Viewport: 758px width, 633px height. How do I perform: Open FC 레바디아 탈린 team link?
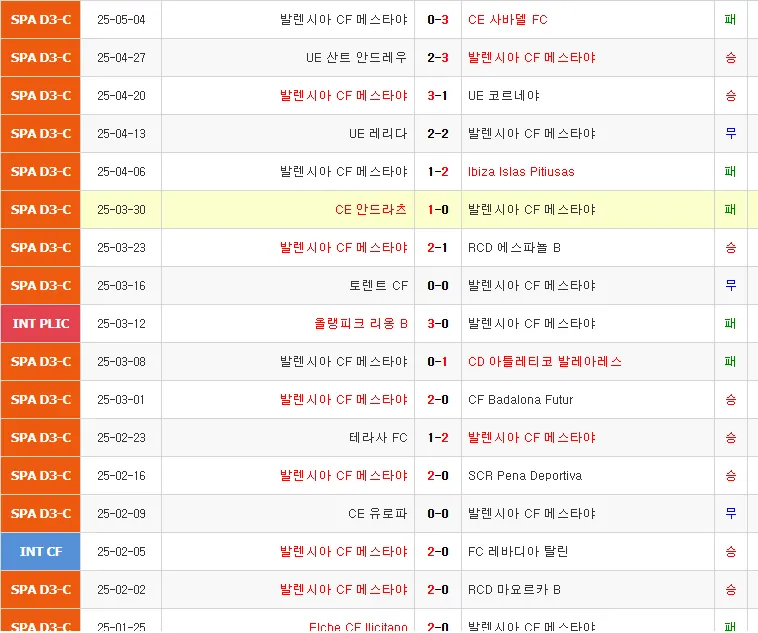[x=518, y=551]
